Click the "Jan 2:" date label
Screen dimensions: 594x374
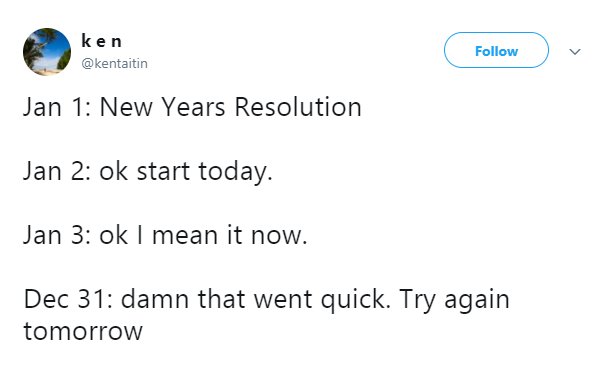(57, 172)
